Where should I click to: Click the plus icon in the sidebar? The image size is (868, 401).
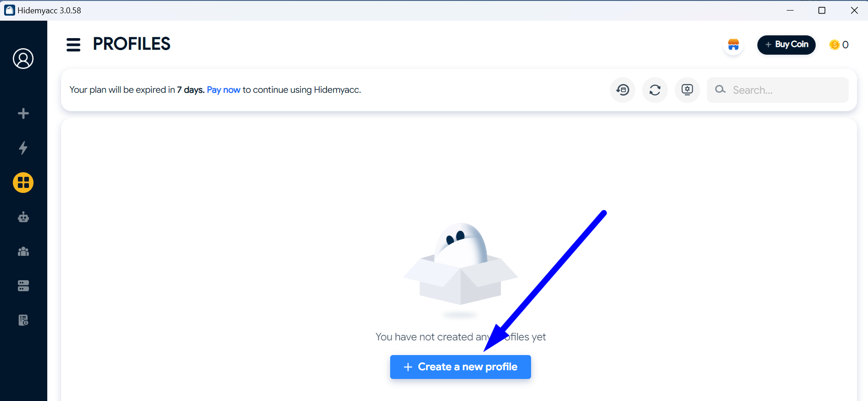coord(23,113)
